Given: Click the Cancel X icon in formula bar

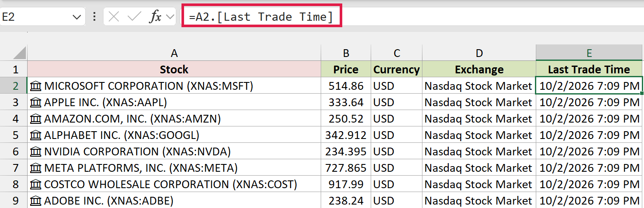Looking at the screenshot, I should tap(114, 17).
